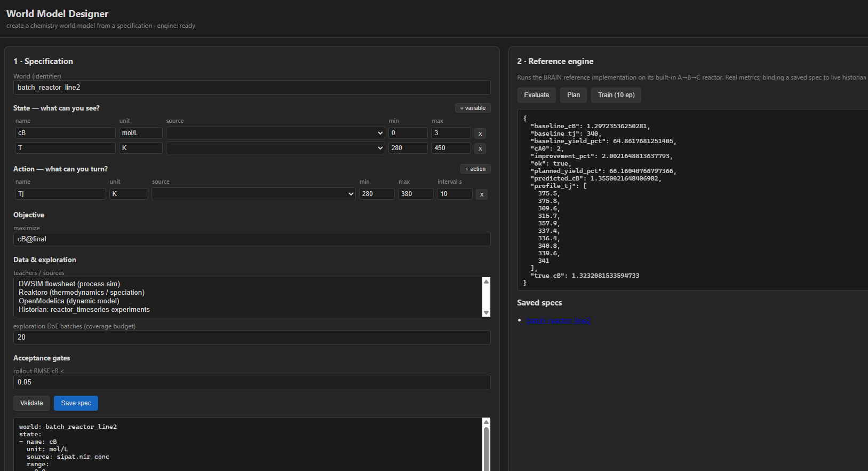Run the Plan action
This screenshot has height=471, width=868.
(574, 95)
